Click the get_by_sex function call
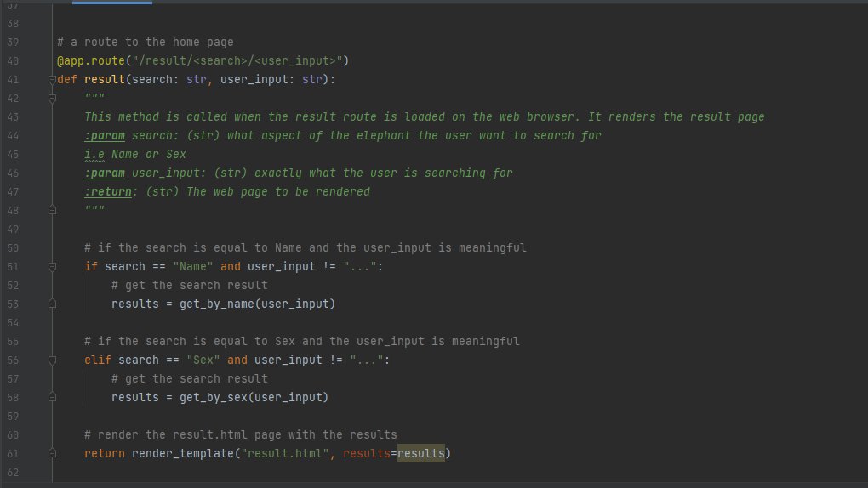 point(213,397)
